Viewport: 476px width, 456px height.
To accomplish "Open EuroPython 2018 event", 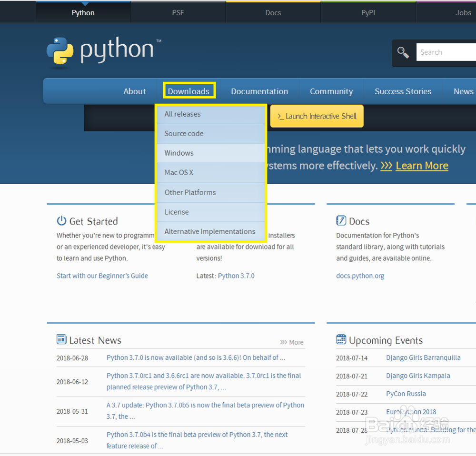I will 411,412.
